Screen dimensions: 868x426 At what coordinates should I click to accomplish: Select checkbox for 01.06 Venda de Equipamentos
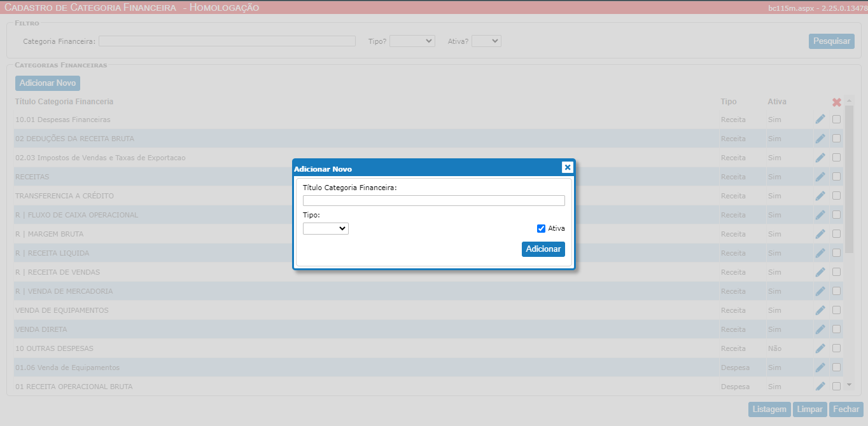click(x=837, y=367)
